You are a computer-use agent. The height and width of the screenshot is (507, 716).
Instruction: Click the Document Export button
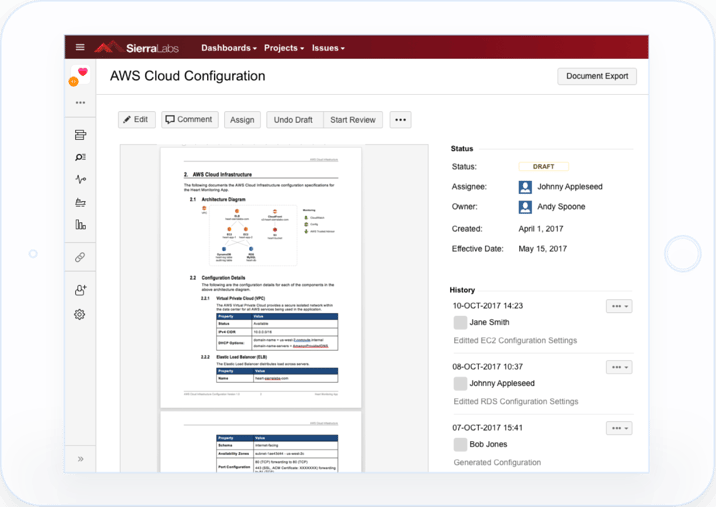596,76
